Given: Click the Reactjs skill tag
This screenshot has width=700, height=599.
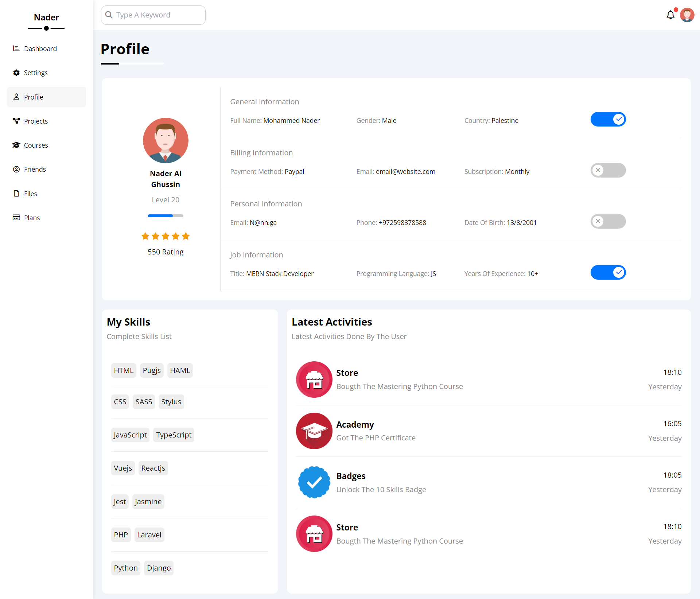Looking at the screenshot, I should (x=153, y=468).
